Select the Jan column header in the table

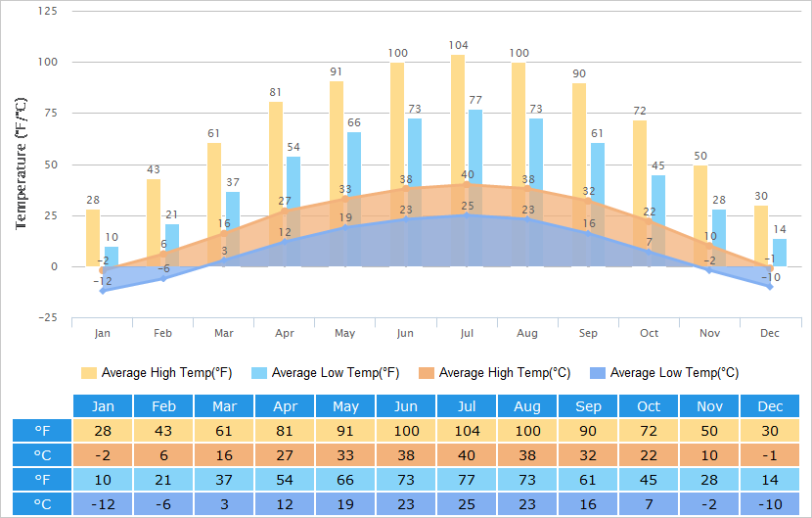(103, 406)
